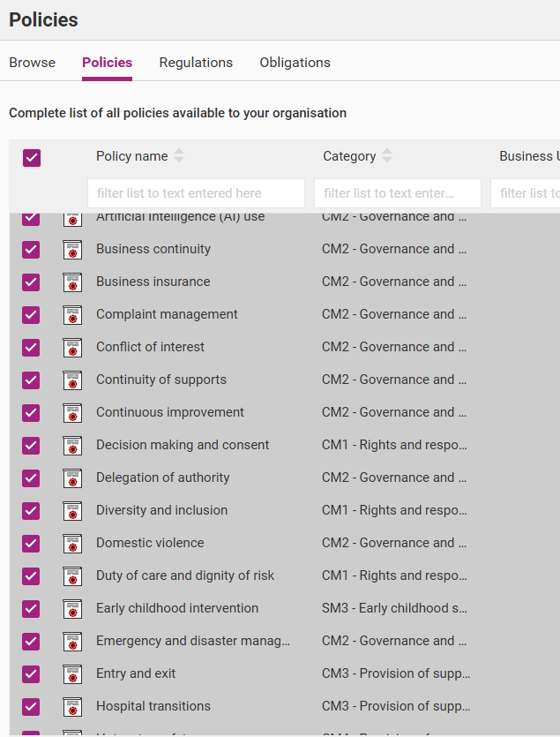Screen dimensions: 560x737
Task: Uncheck the Complaint management row checkbox
Action: coord(31,315)
